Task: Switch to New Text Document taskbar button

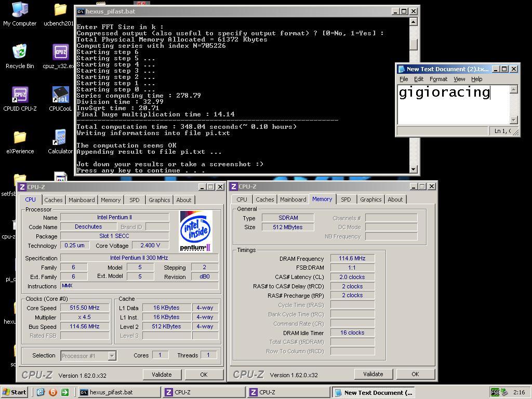Action: [x=374, y=392]
